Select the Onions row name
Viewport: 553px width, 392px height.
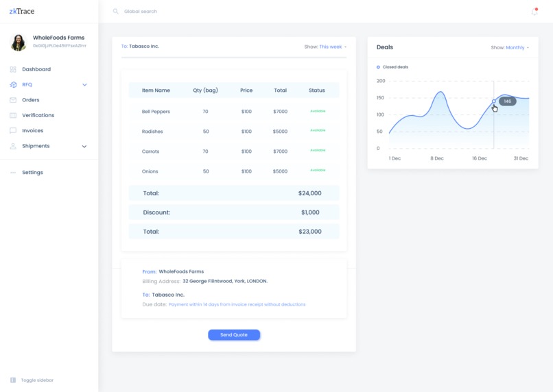(150, 171)
